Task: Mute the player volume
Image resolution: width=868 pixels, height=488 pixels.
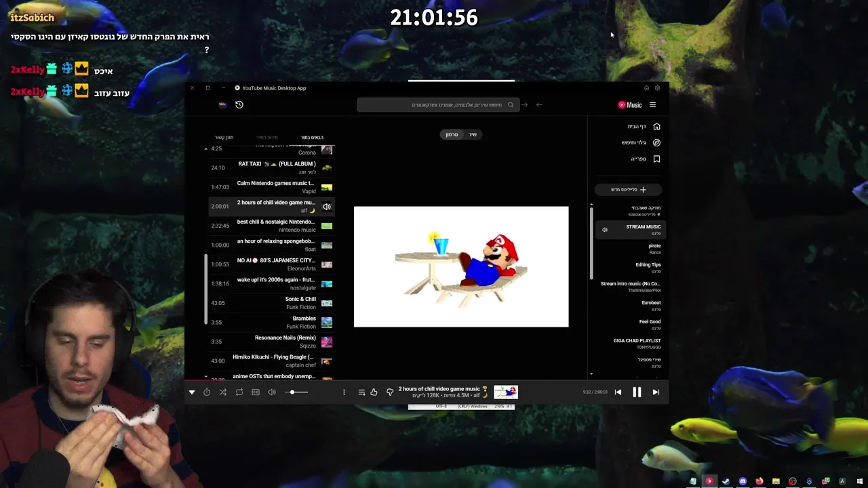Action: point(272,392)
